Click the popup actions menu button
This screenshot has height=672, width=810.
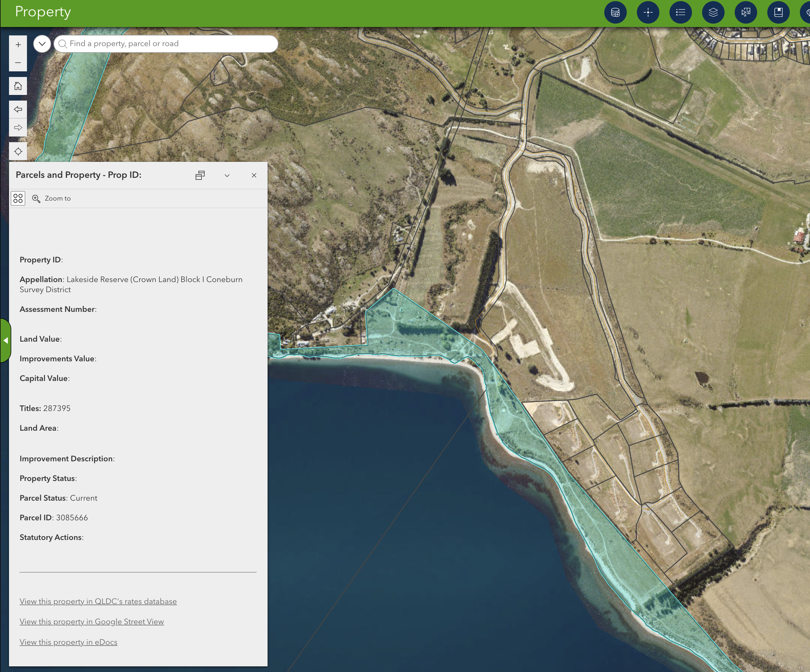pyautogui.click(x=18, y=199)
